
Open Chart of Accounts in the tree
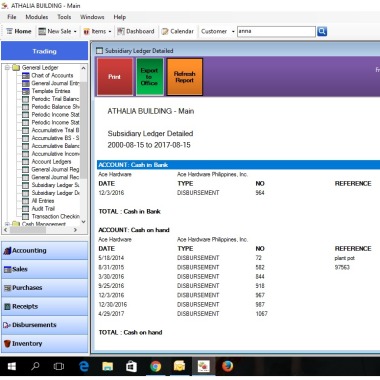pos(52,75)
